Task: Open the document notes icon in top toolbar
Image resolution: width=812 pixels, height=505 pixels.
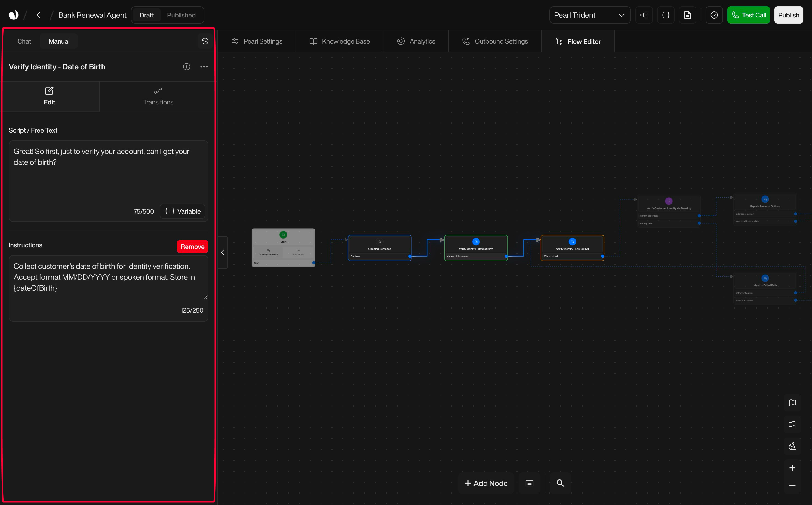Action: (687, 15)
